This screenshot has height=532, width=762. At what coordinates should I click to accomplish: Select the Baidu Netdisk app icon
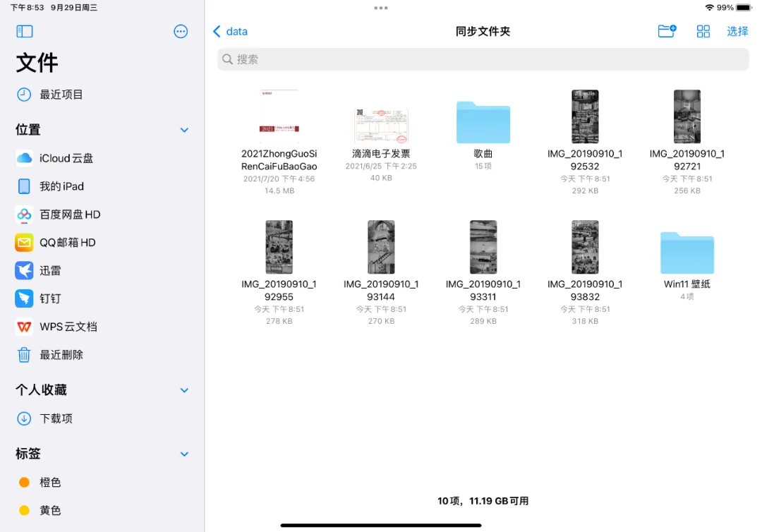24,214
